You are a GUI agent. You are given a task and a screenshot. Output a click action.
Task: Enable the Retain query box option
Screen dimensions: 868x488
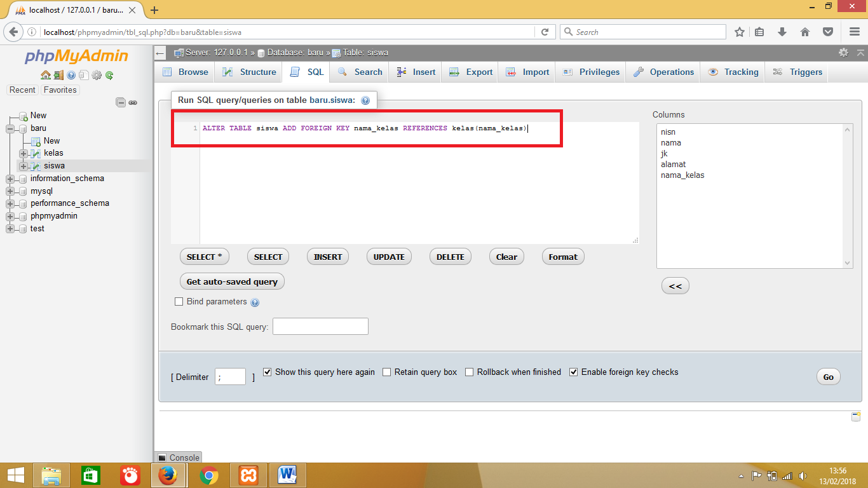pyautogui.click(x=386, y=372)
